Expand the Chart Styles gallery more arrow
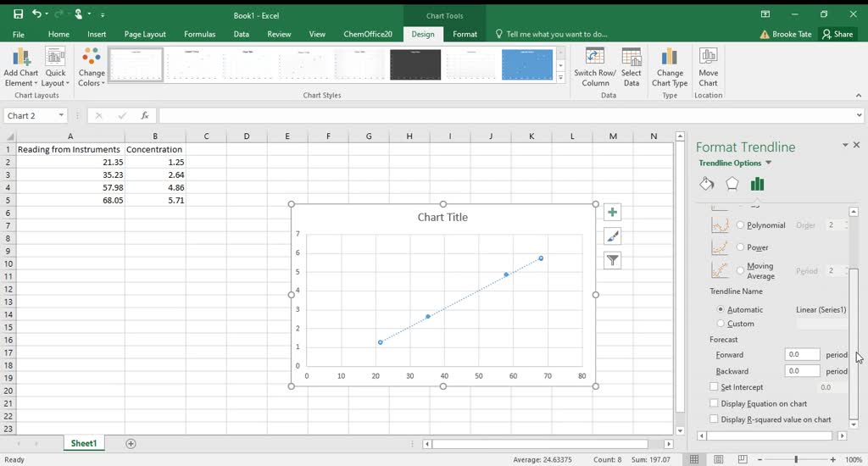Image resolution: width=868 pixels, height=466 pixels. tap(560, 78)
